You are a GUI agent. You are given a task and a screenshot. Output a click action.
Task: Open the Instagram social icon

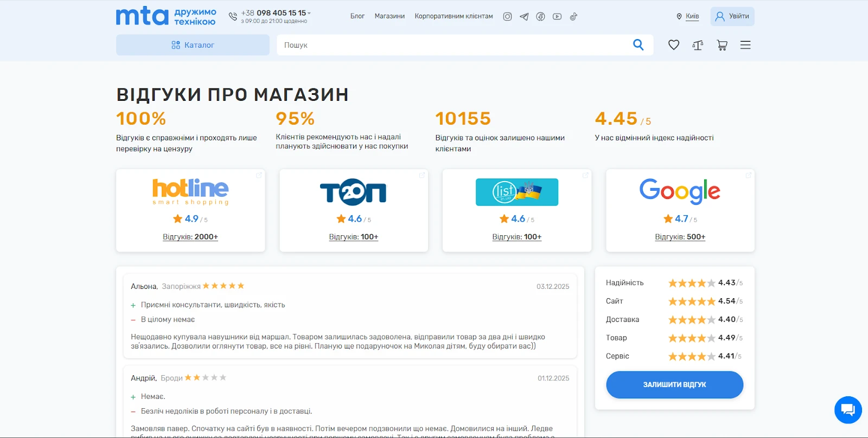click(507, 16)
